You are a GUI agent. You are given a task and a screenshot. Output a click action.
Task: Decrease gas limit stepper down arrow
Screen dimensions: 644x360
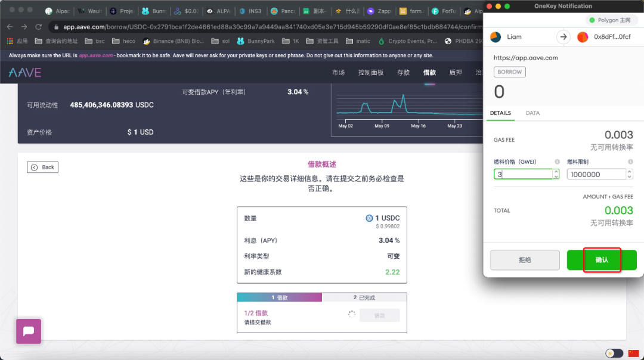click(629, 176)
